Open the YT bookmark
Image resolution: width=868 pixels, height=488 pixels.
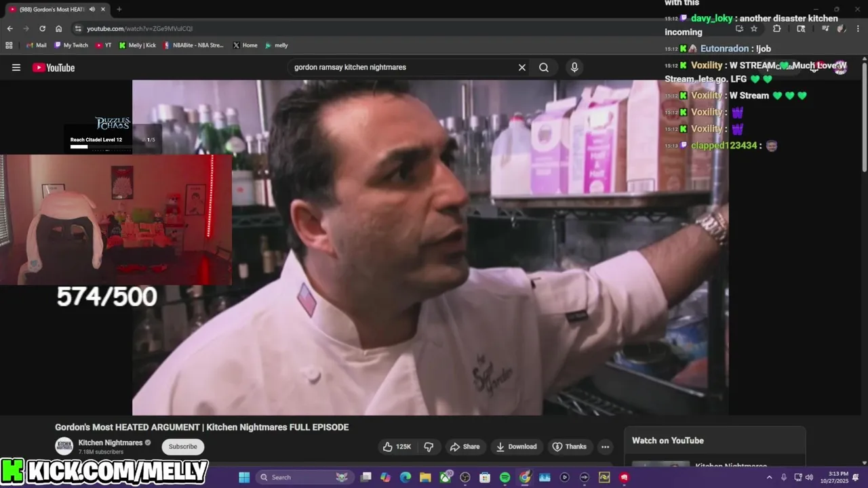[x=104, y=45]
